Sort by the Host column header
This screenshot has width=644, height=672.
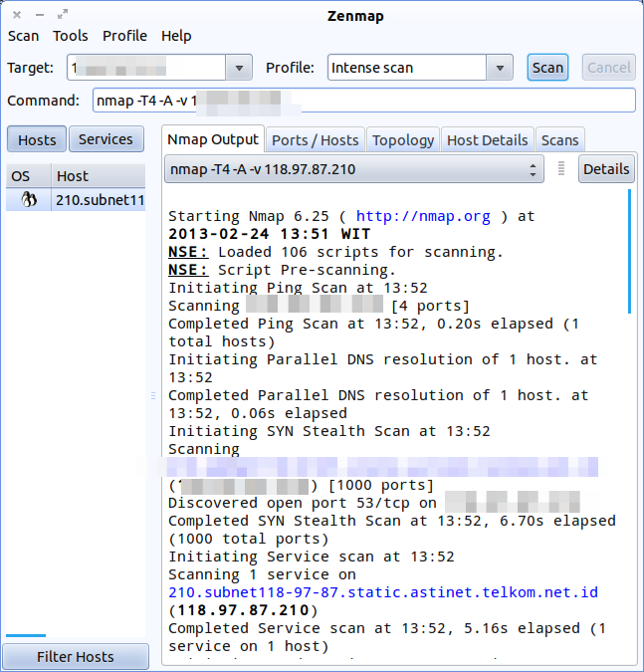click(x=99, y=175)
